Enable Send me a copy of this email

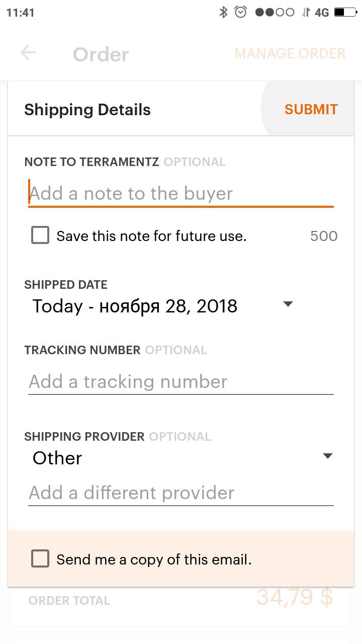[x=40, y=558]
